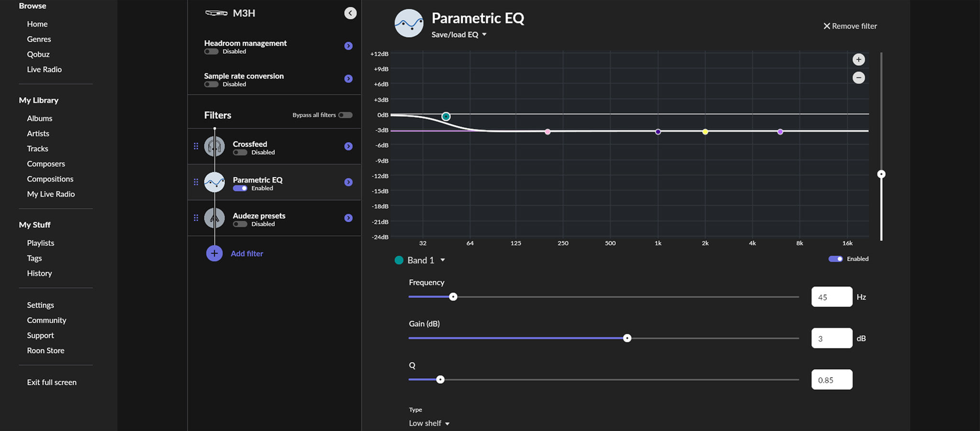Click the vertical graph zoom slider handle
The height and width of the screenshot is (431, 980).
click(881, 174)
